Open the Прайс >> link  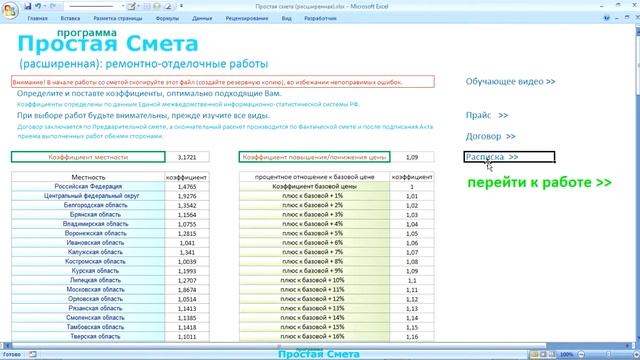click(487, 115)
